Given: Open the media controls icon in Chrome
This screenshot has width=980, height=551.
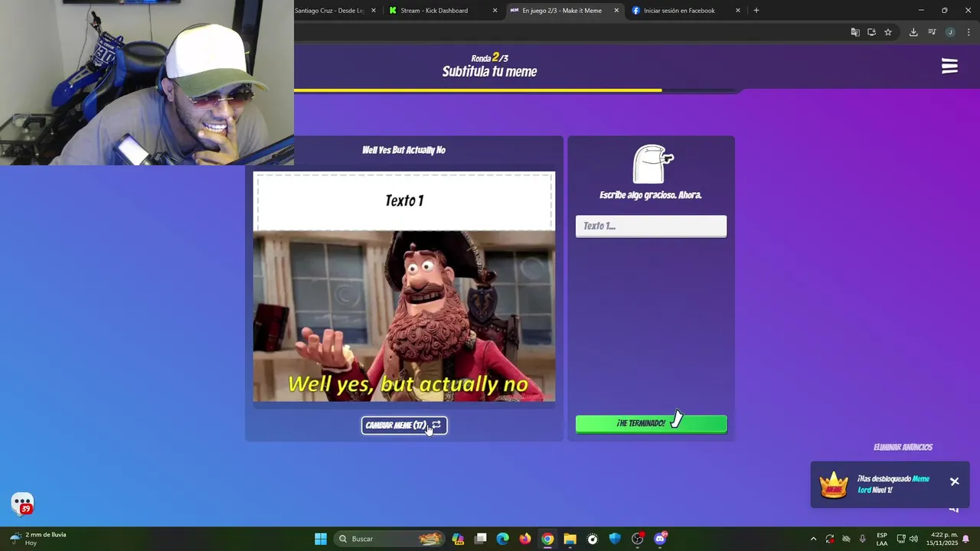Looking at the screenshot, I should coord(932,32).
